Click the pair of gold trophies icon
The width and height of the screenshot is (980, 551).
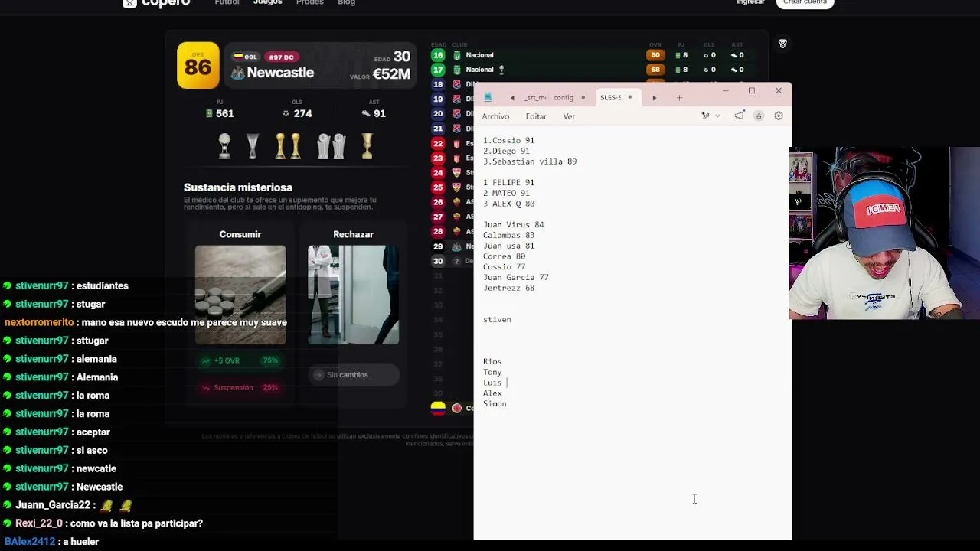(288, 146)
